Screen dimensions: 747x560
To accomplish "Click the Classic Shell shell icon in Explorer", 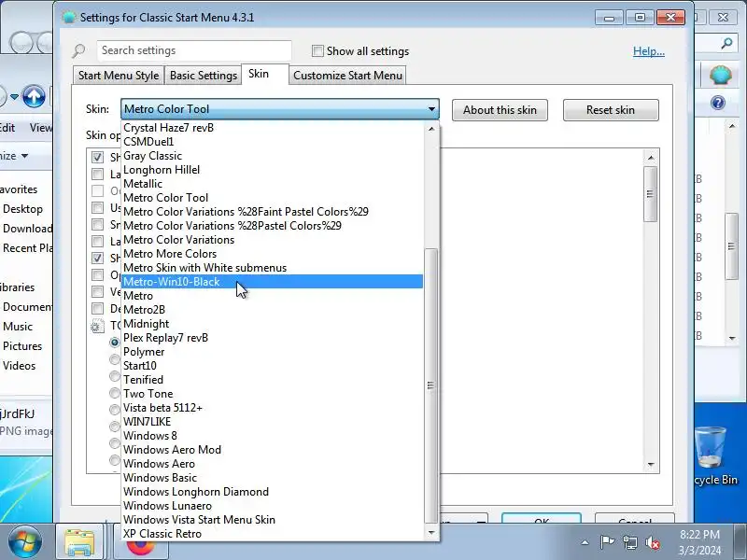I will click(720, 76).
